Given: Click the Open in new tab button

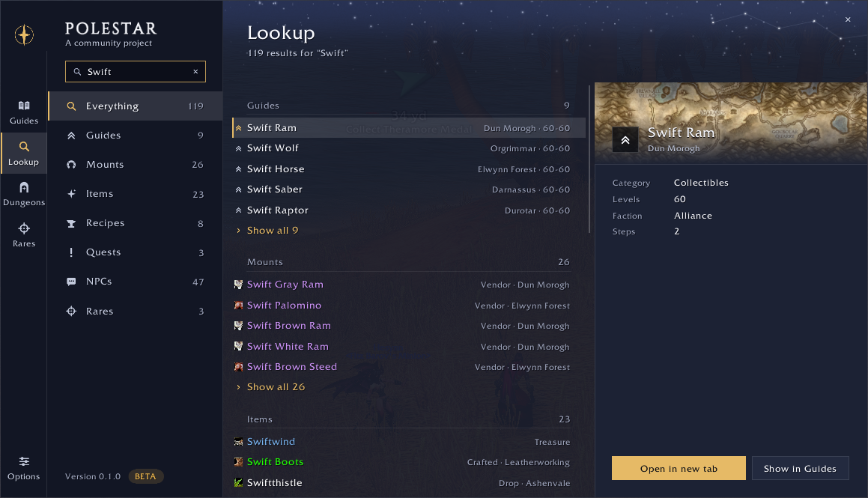Looking at the screenshot, I should (x=679, y=468).
